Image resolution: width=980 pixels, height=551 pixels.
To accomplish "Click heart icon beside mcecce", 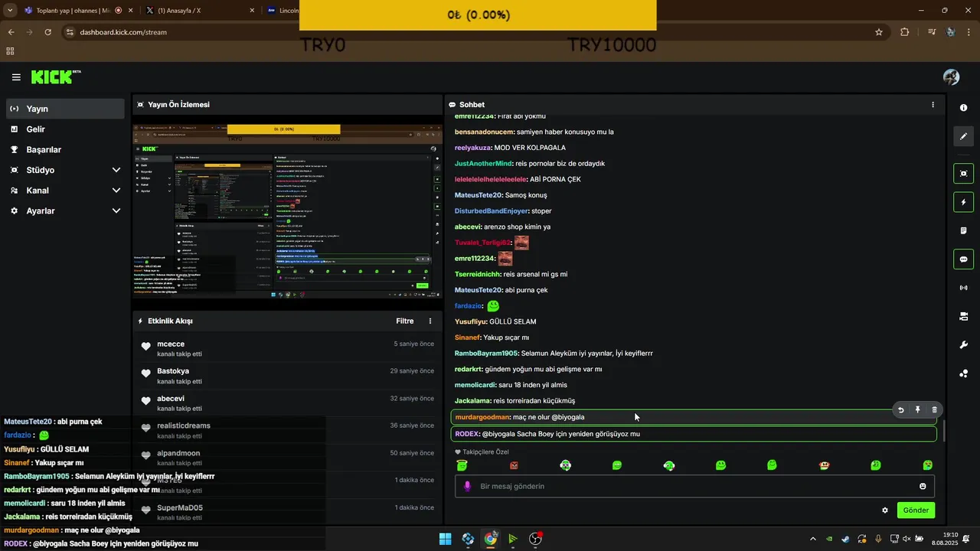I will (x=145, y=347).
